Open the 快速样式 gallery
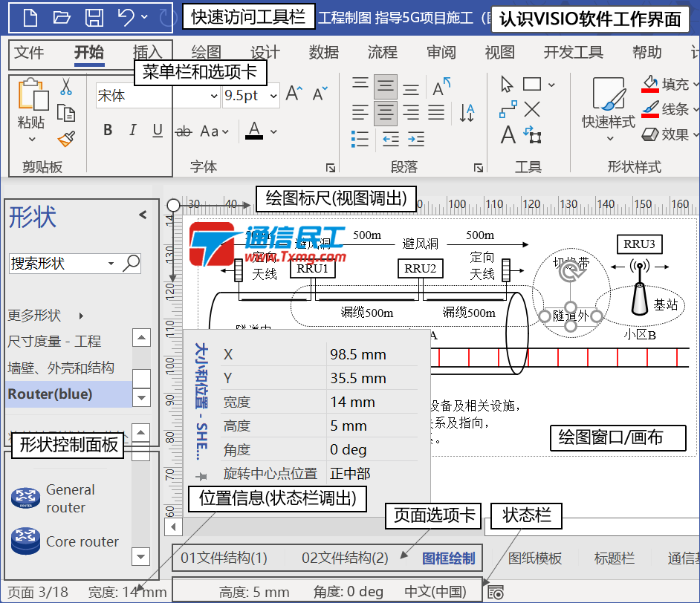700x603 pixels. (x=609, y=109)
